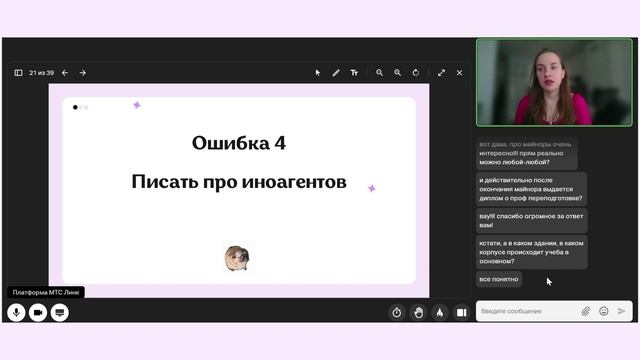This screenshot has width=640, height=360.
Task: Toggle the slide thumbnails sidebar panel
Action: [x=18, y=73]
